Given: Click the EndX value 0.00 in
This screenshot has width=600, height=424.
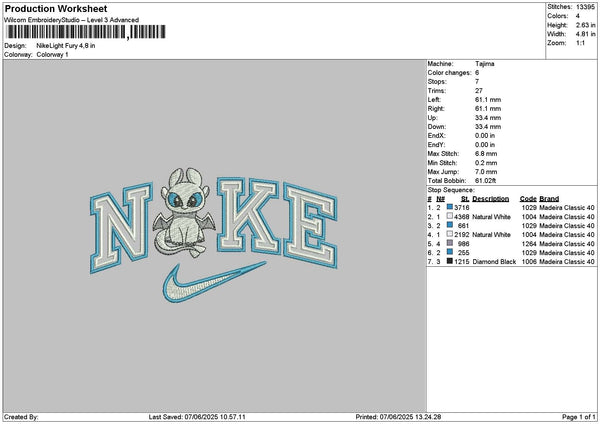Looking at the screenshot, I should [485, 135].
